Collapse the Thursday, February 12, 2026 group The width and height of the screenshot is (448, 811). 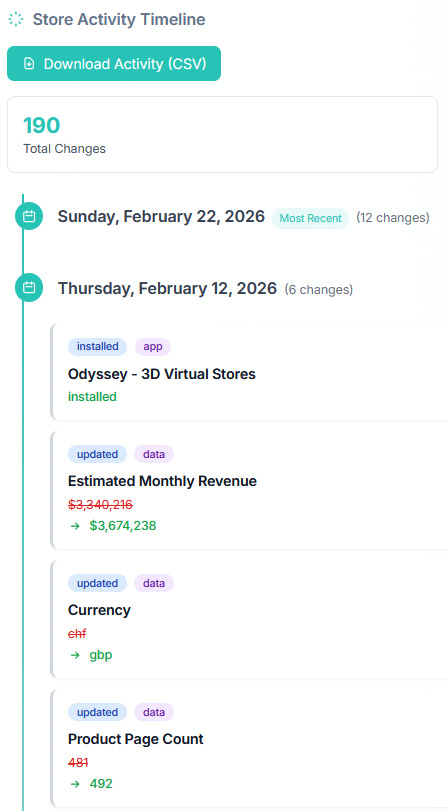(167, 288)
